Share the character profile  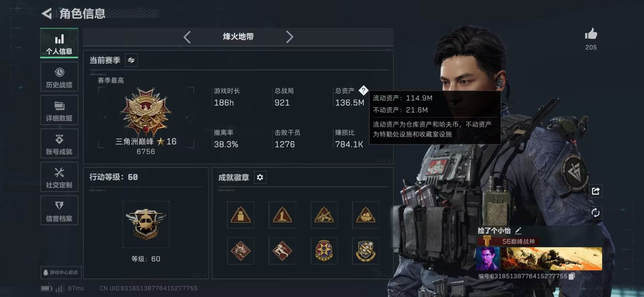[x=596, y=191]
